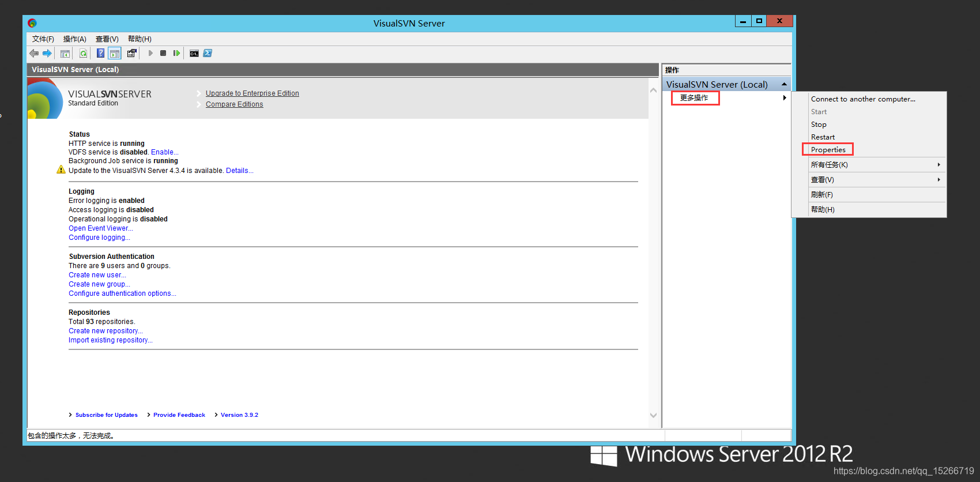Open the 文件(F) menu

pyautogui.click(x=43, y=39)
